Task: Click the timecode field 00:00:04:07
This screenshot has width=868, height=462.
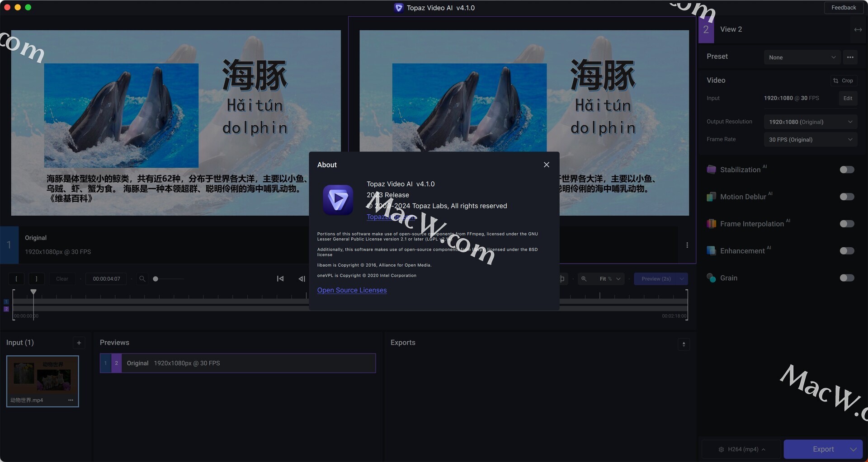Action: [106, 279]
